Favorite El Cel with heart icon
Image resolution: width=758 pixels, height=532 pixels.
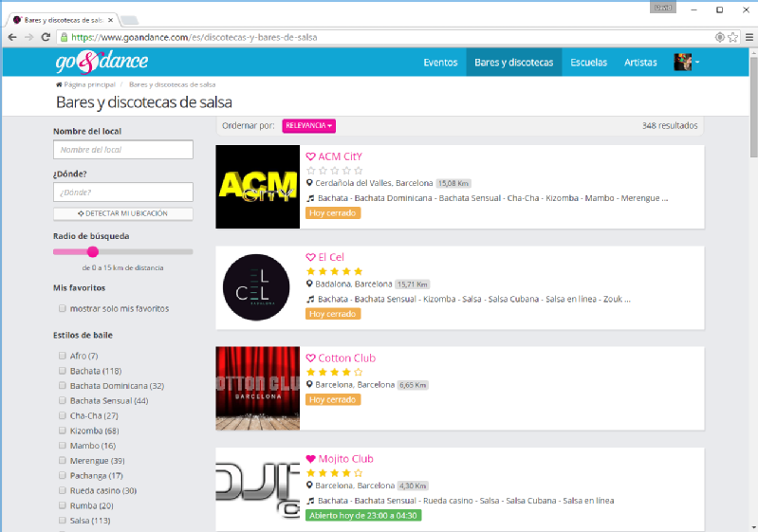click(x=311, y=257)
